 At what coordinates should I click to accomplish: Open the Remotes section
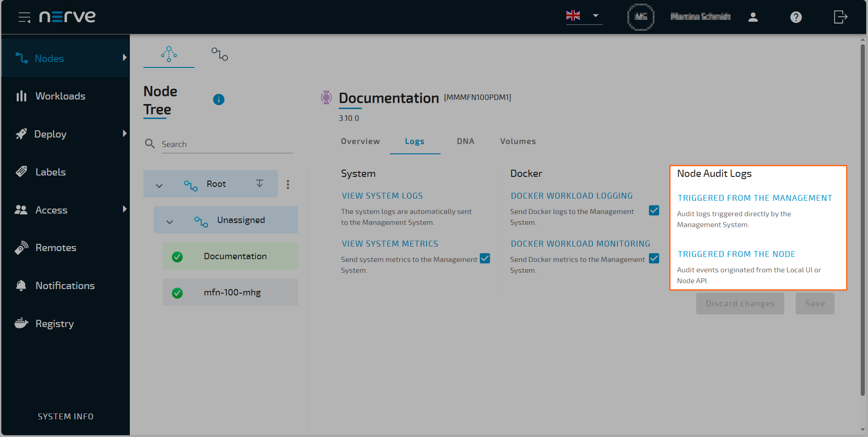(x=56, y=247)
